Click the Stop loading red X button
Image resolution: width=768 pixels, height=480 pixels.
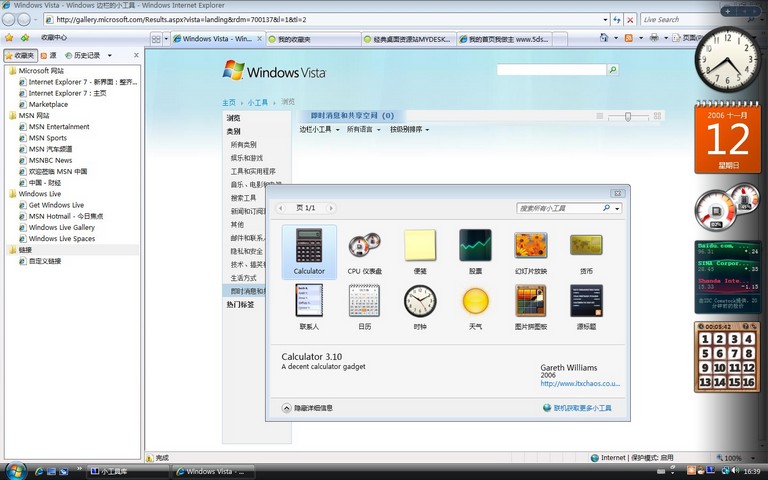(630, 20)
